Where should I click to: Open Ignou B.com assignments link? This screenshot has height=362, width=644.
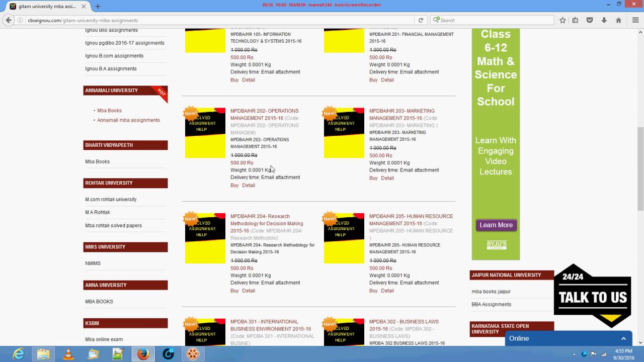coord(114,56)
